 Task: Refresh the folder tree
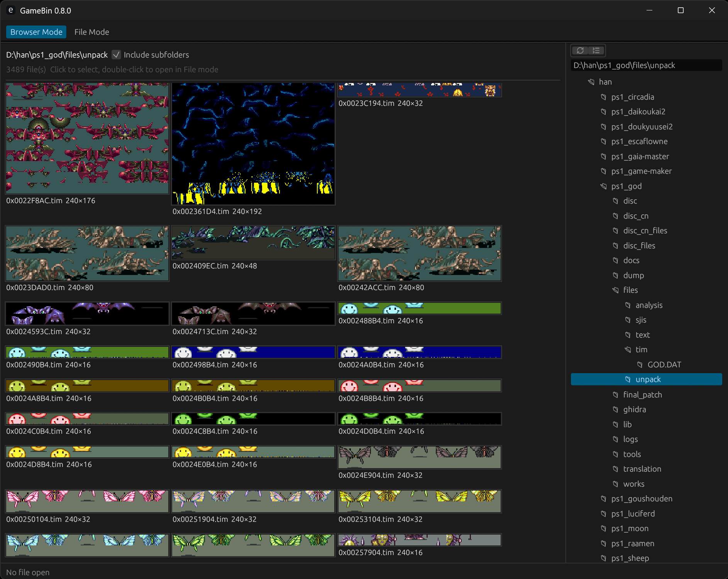tap(580, 51)
